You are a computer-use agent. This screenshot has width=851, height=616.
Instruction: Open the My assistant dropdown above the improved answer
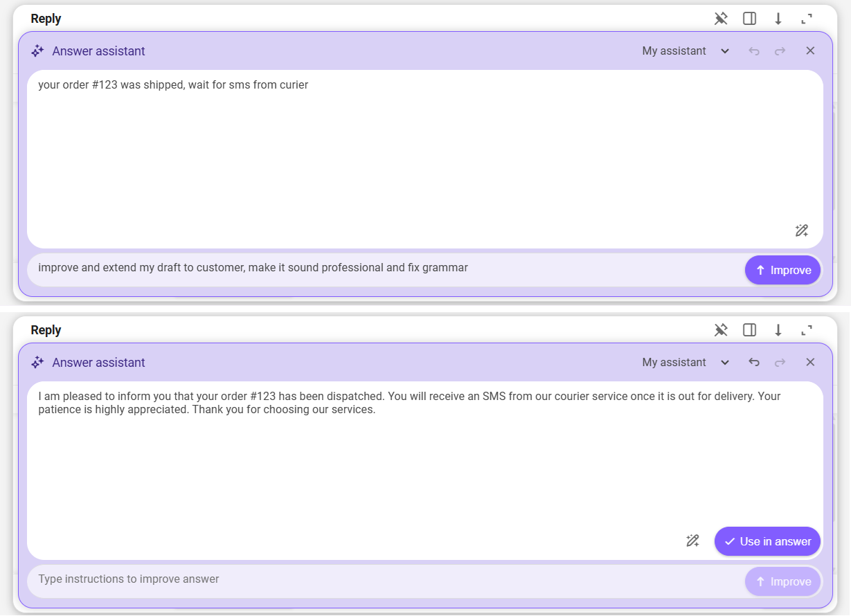[x=686, y=362]
